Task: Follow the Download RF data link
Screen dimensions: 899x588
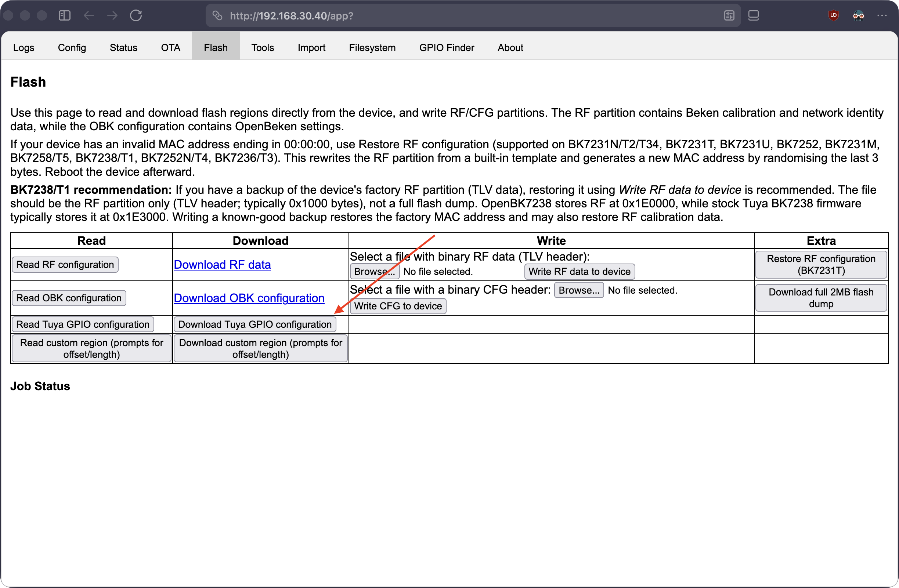Action: pos(222,265)
